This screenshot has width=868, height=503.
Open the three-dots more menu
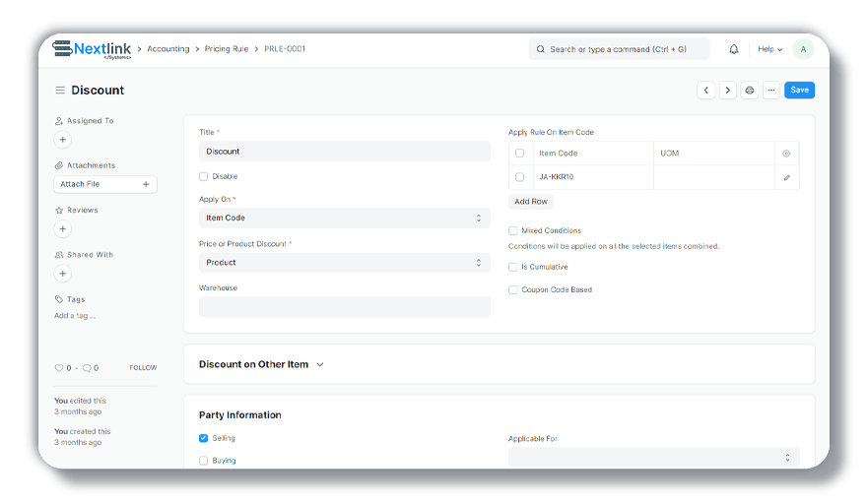(771, 91)
